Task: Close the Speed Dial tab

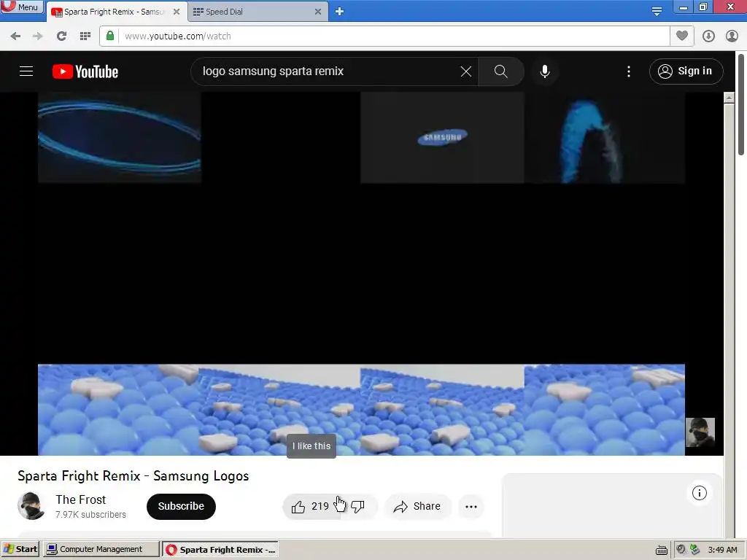Action: tap(318, 12)
